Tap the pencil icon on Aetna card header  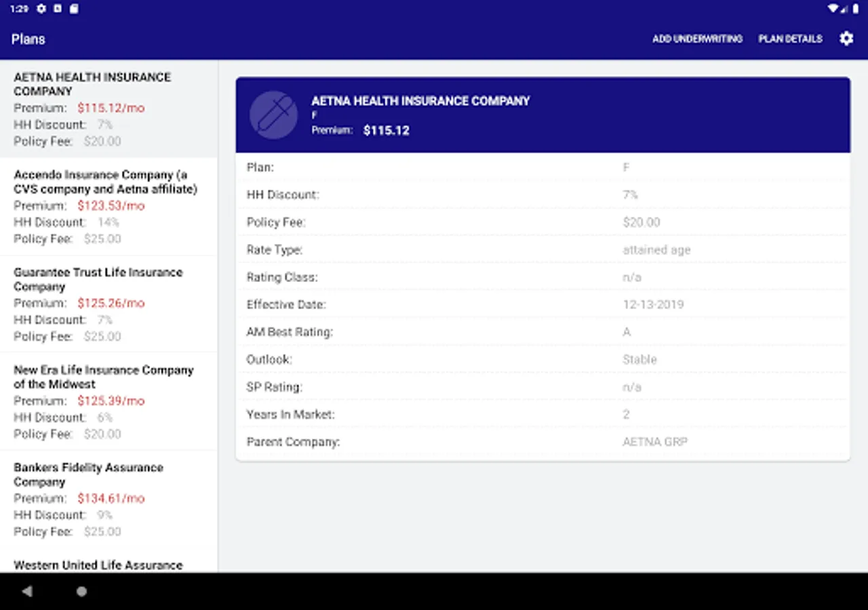[x=274, y=115]
